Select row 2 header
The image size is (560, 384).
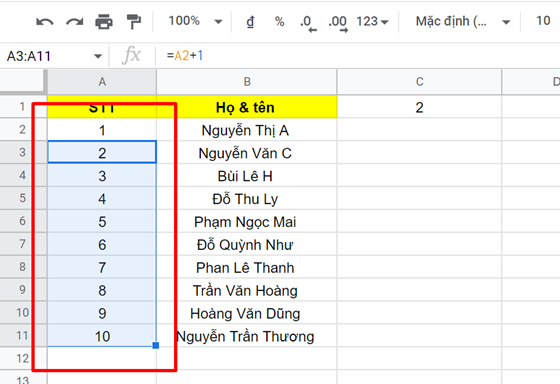[x=22, y=129]
